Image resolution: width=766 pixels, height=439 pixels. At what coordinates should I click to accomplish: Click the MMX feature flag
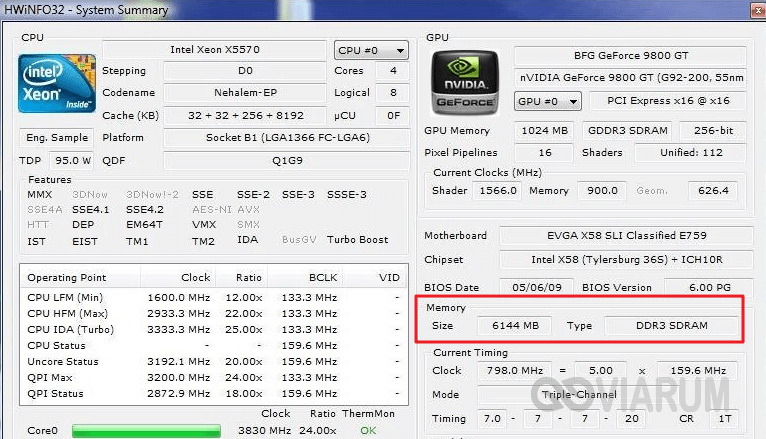(x=40, y=195)
